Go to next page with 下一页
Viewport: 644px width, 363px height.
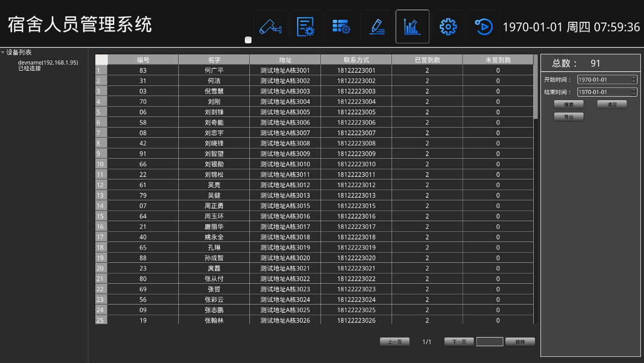[459, 342]
